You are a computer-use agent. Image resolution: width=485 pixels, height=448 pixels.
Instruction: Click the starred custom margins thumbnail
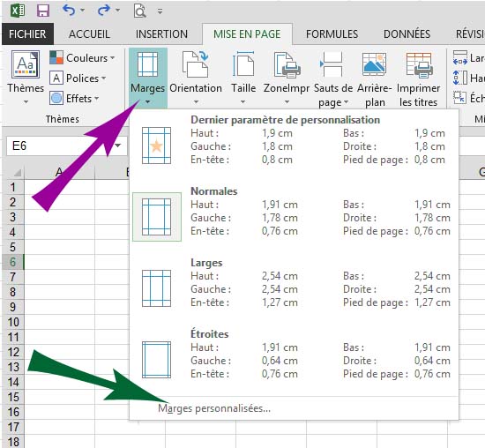click(156, 146)
